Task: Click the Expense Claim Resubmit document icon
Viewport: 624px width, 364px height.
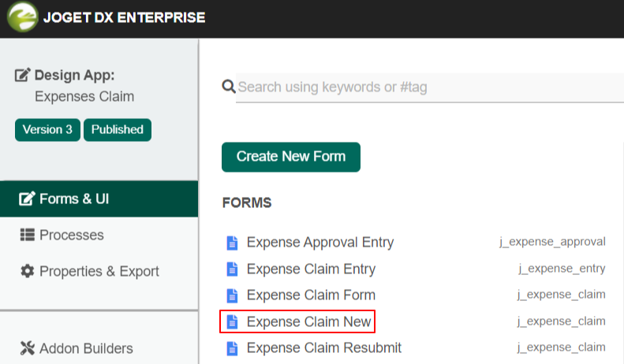Action: (x=232, y=348)
